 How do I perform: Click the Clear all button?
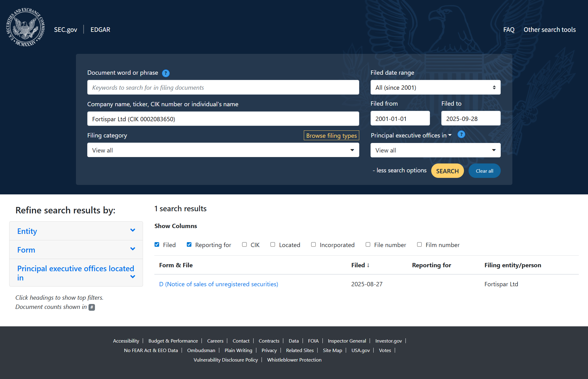[x=484, y=171]
